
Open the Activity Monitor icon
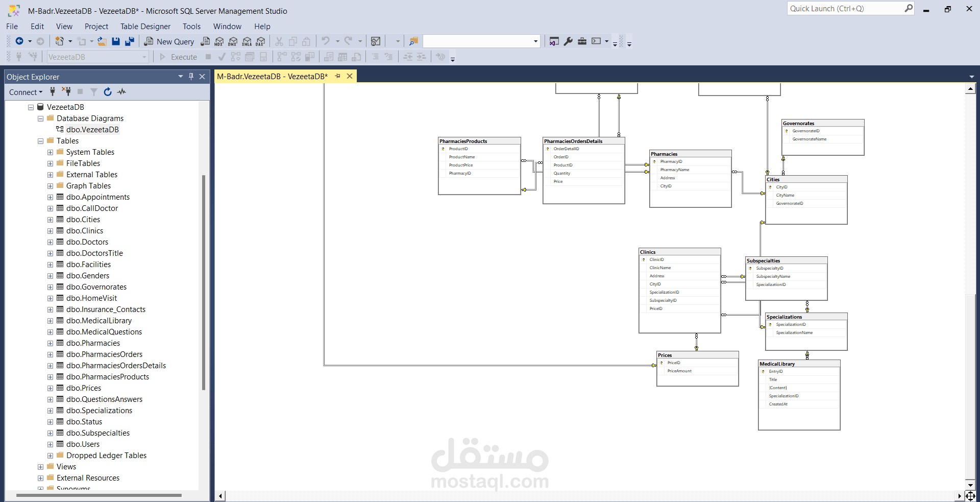pos(121,92)
